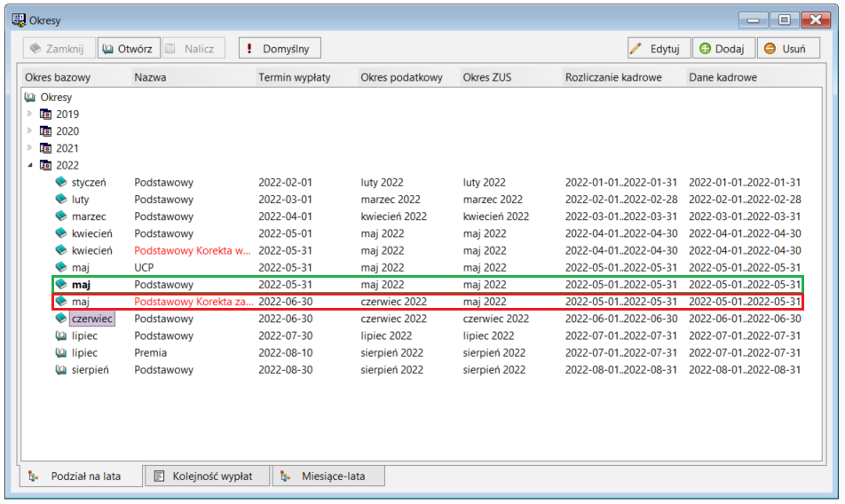This screenshot has width=845, height=504.
Task: Select the Premia name in the lipiec row
Action: click(150, 352)
